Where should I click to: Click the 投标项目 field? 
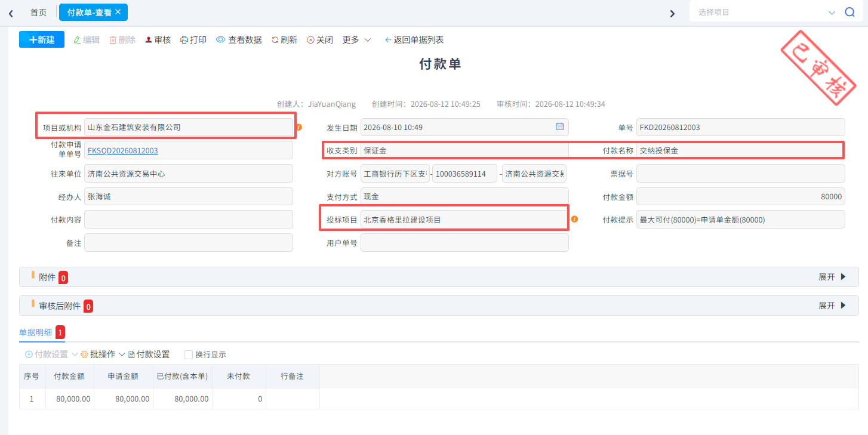click(x=464, y=220)
